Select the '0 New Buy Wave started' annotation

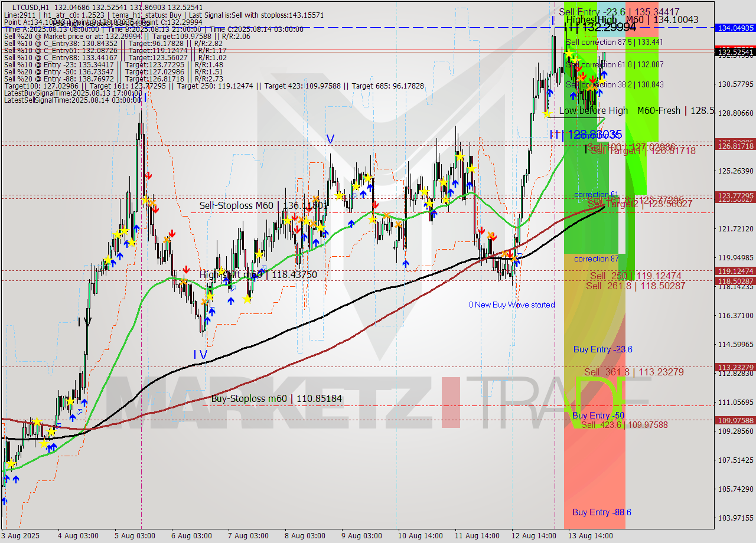(511, 305)
